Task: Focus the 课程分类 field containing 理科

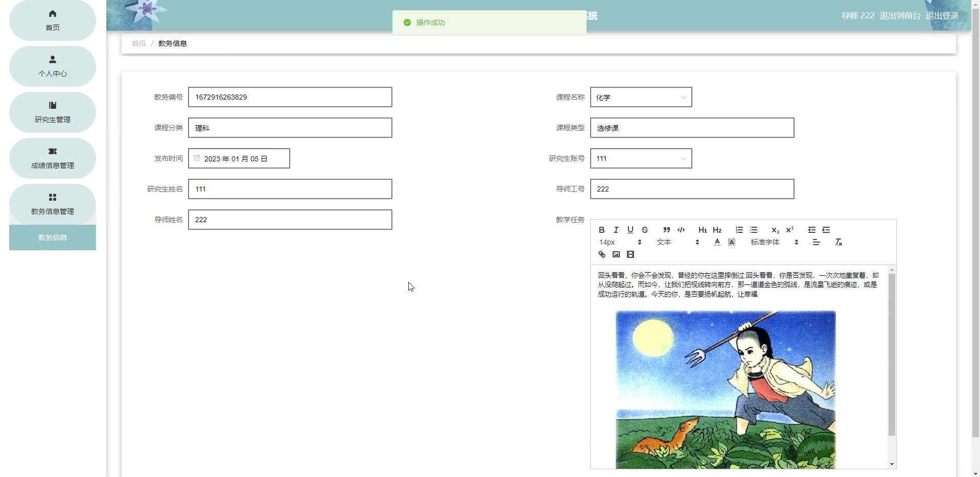Action: point(290,128)
